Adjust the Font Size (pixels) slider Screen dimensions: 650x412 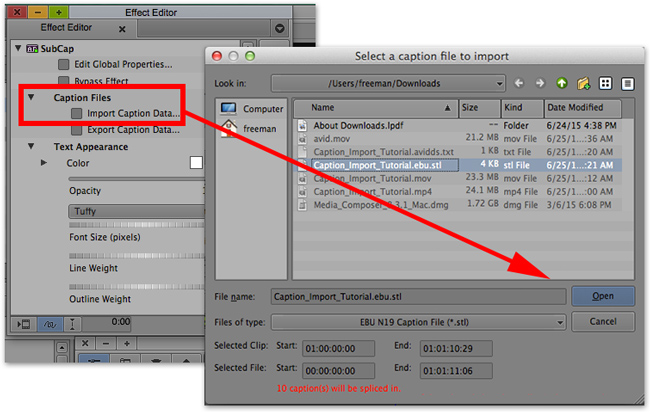pos(137,225)
